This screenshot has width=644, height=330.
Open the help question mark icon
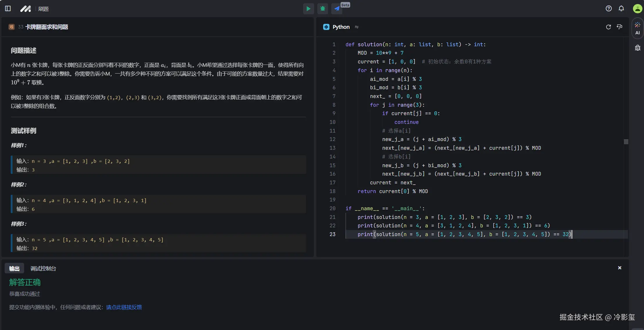609,8
